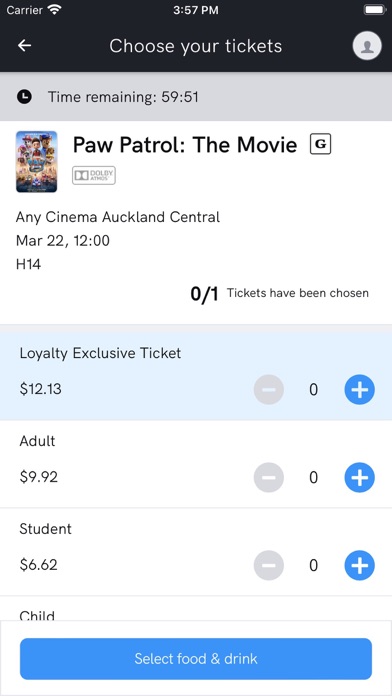
Task: Tap the Dolby Atmos logo
Action: [94, 175]
